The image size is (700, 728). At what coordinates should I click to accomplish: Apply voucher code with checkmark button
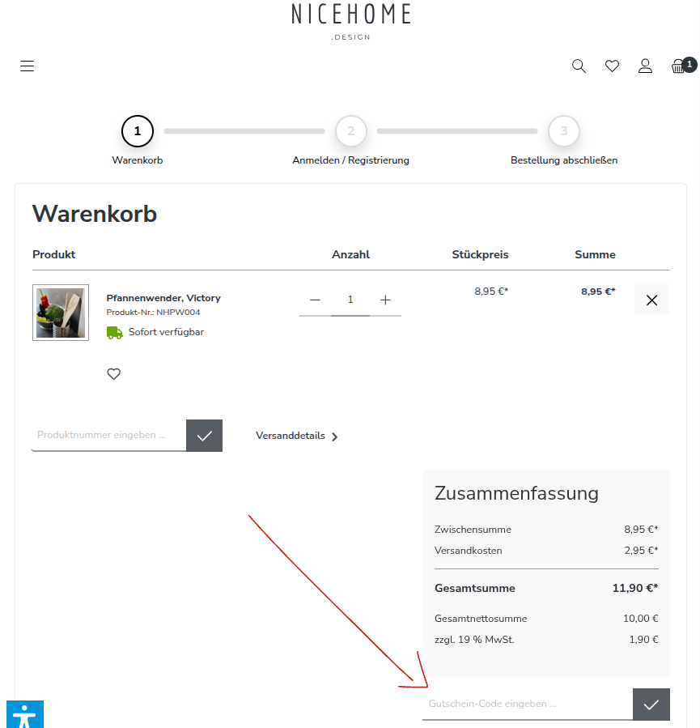point(651,705)
